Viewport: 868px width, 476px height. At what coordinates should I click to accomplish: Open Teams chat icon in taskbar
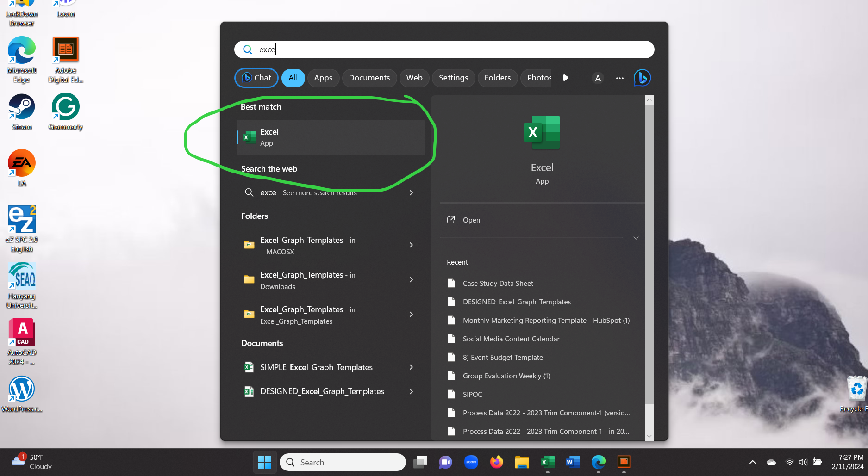446,462
